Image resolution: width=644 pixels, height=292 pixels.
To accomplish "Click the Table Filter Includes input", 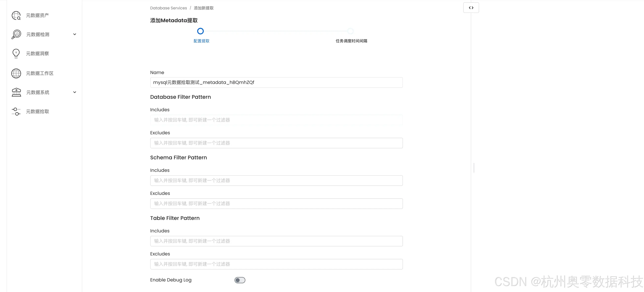I will [276, 241].
